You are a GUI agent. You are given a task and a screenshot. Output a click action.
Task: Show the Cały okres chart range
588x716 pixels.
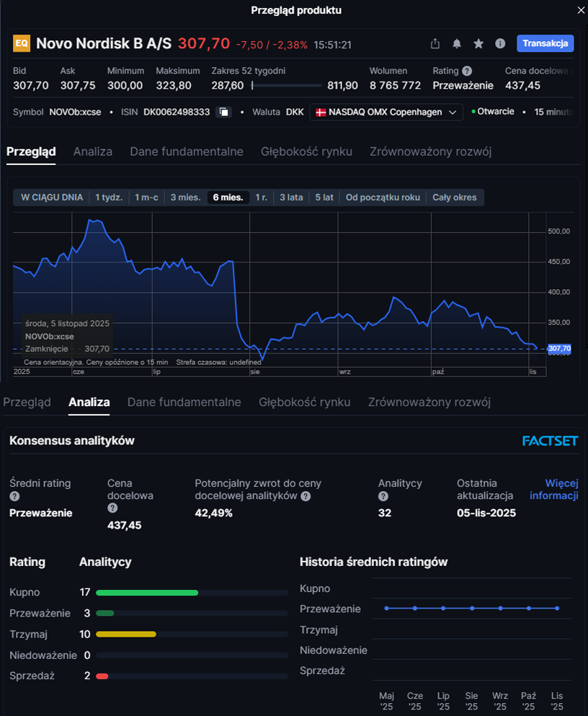454,198
